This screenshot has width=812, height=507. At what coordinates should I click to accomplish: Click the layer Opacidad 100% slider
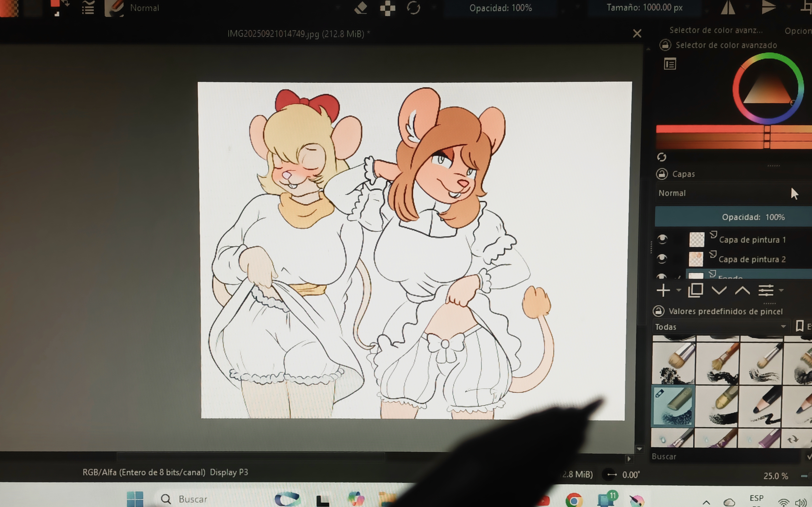pyautogui.click(x=733, y=217)
